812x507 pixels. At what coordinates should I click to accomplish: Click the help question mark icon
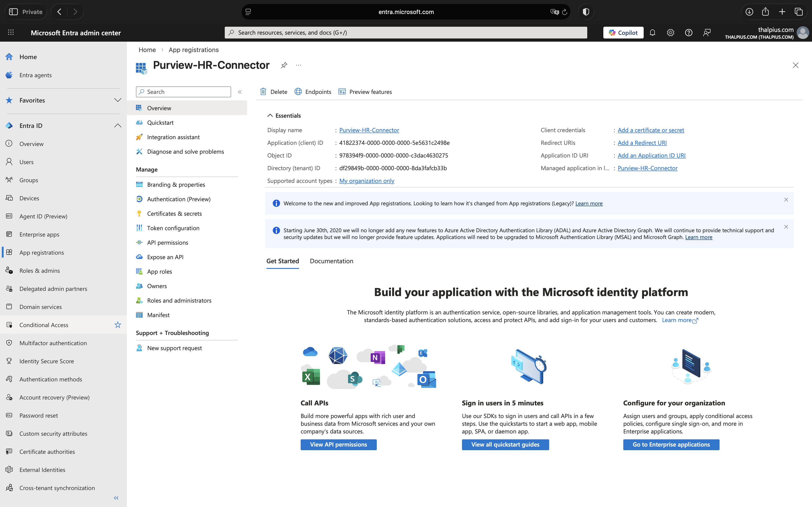(x=689, y=33)
